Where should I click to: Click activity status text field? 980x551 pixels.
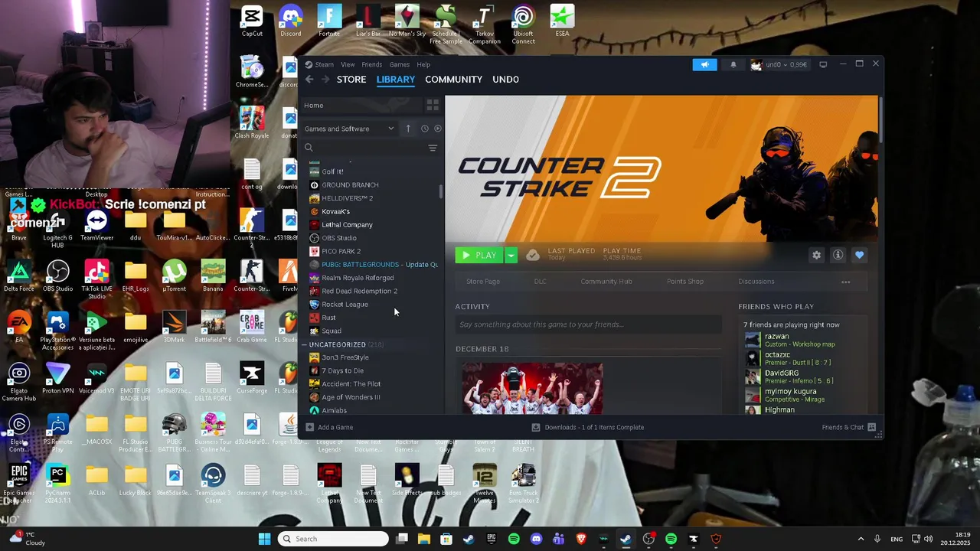point(588,324)
